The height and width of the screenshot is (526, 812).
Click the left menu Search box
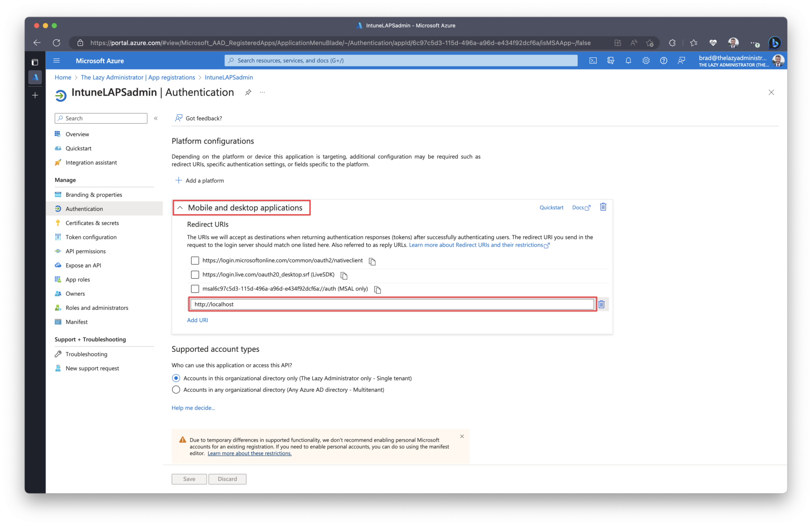tap(101, 118)
